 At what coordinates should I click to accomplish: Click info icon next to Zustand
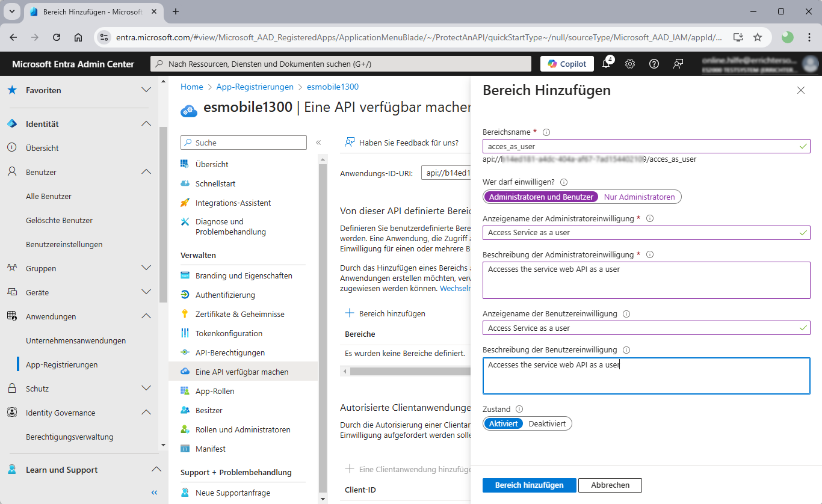click(x=519, y=410)
